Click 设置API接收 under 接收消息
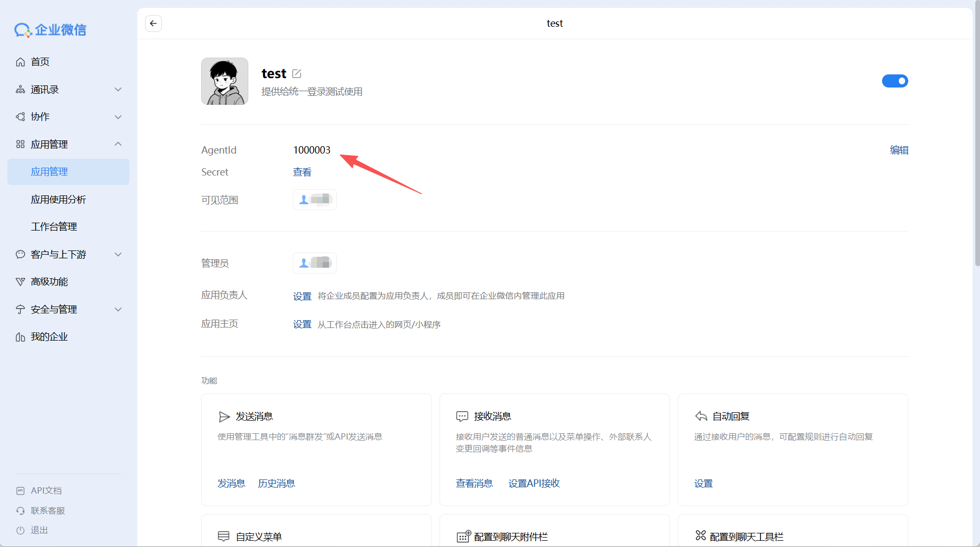This screenshot has height=547, width=980. (534, 483)
